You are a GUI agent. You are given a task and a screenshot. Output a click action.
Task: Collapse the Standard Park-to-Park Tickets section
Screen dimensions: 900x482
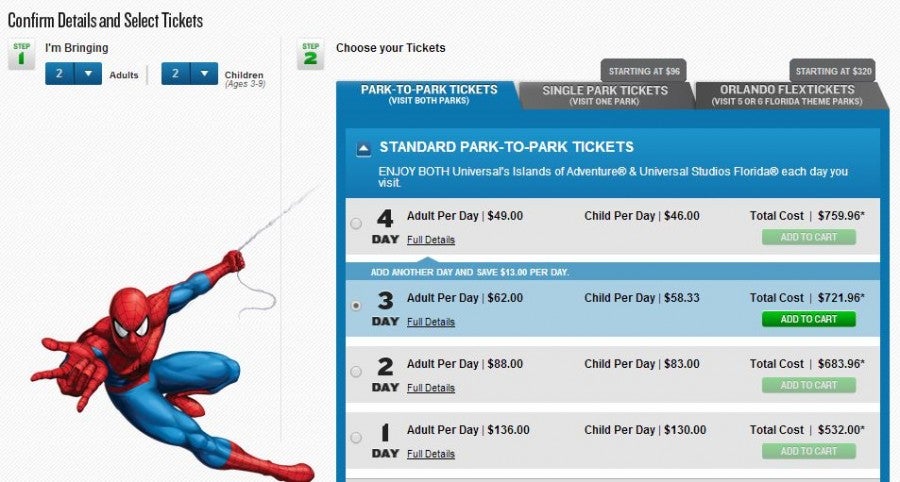363,149
